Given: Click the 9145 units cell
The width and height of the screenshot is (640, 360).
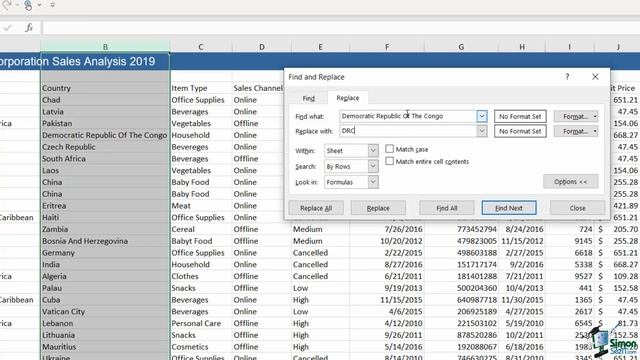Looking at the screenshot, I should click(570, 241).
